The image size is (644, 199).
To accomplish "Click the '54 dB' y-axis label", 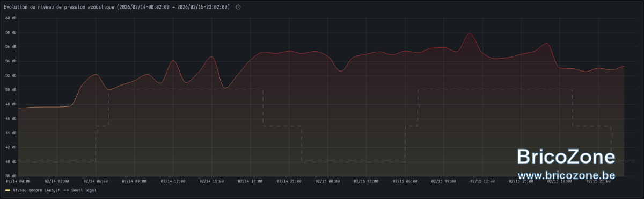I will [11, 61].
